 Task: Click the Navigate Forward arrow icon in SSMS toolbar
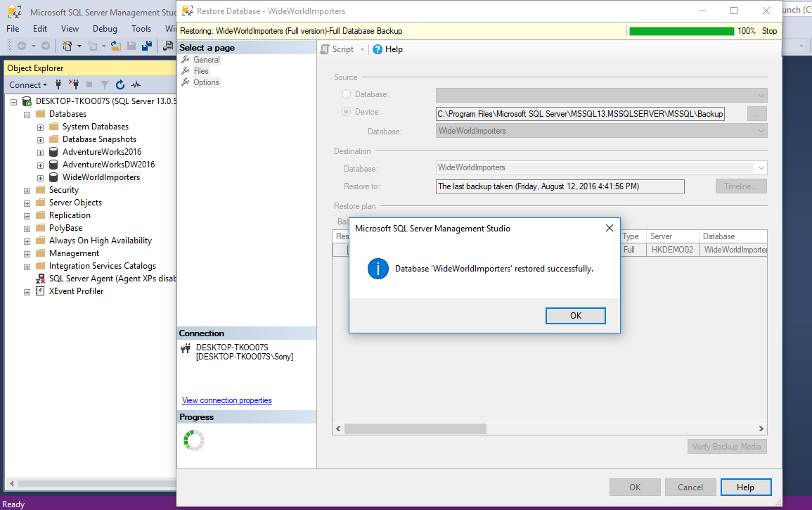tap(46, 46)
